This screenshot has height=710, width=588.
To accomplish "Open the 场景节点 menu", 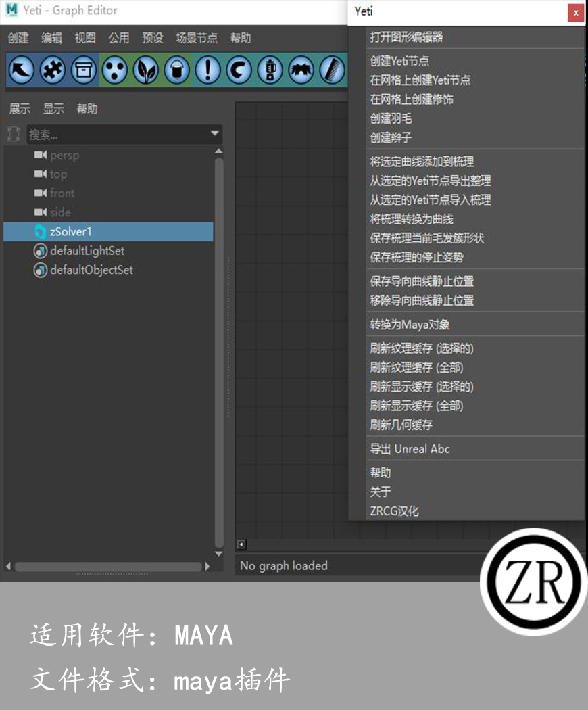I will [x=197, y=39].
